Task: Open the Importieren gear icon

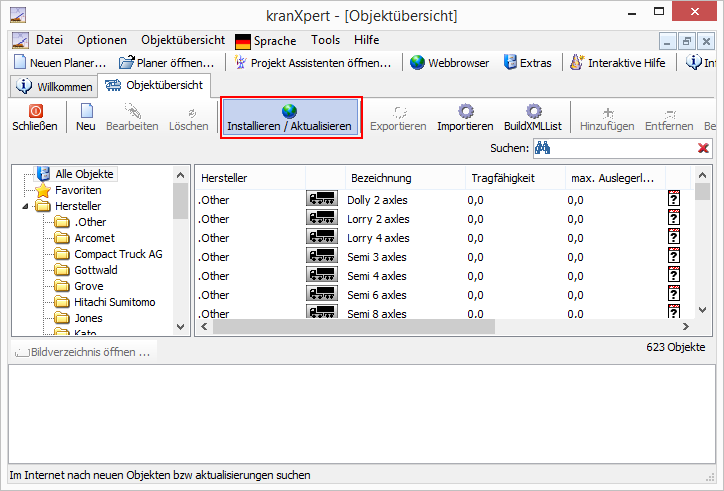Action: [x=465, y=111]
